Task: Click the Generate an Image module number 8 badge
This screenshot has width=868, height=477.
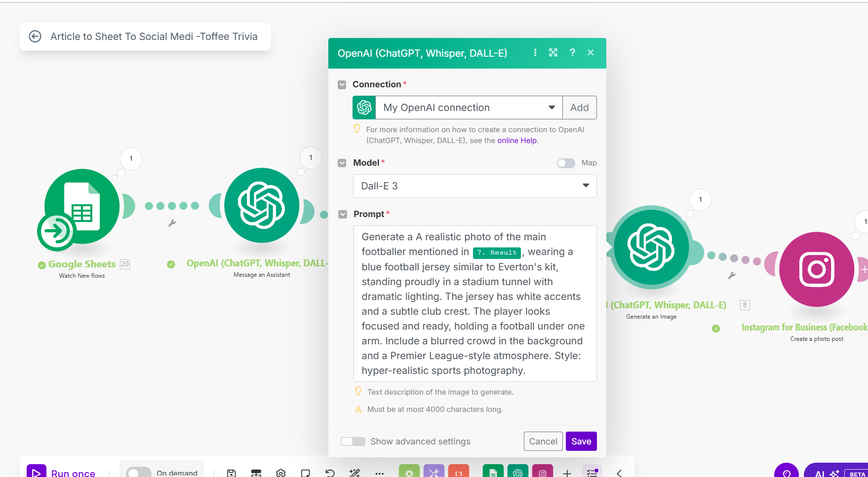Action: pos(745,305)
